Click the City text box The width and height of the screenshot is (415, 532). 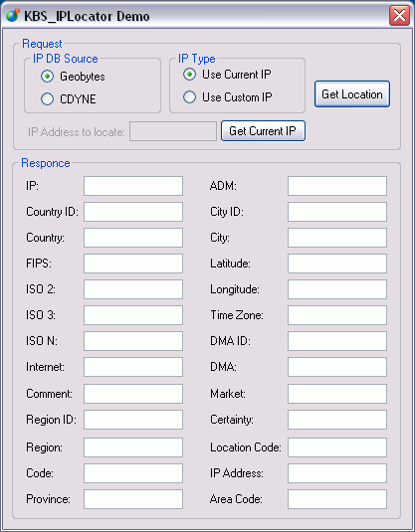click(337, 238)
